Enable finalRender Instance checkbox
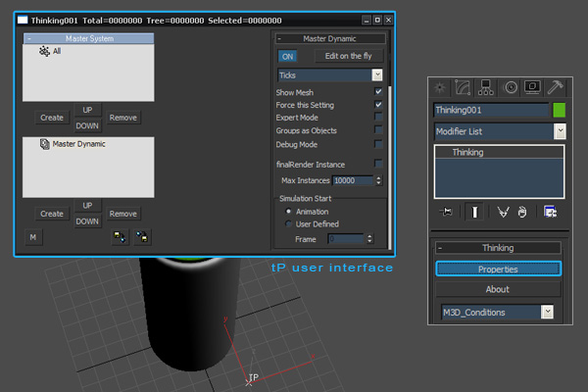This screenshot has height=392, width=588. click(x=378, y=164)
